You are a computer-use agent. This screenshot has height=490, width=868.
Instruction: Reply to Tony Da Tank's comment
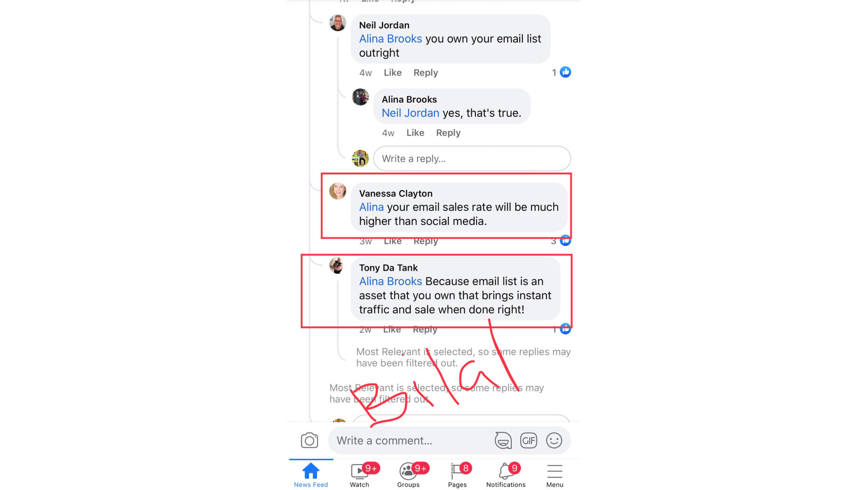click(425, 329)
